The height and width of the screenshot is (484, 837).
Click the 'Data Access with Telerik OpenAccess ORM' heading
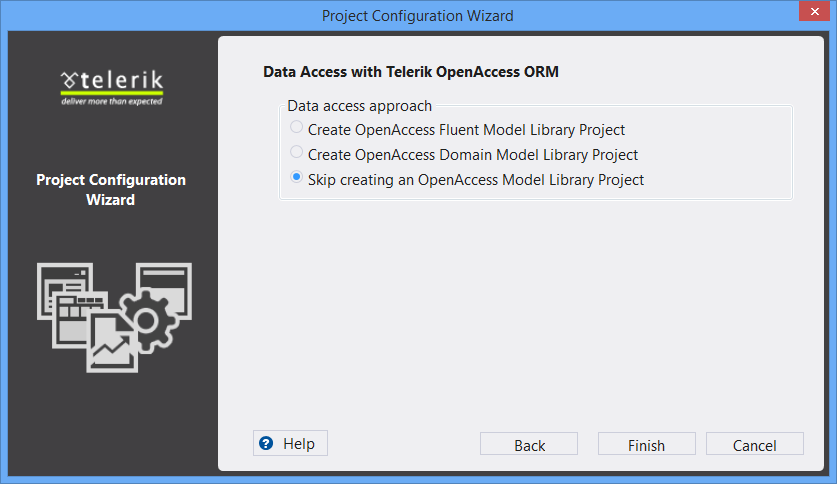click(411, 72)
